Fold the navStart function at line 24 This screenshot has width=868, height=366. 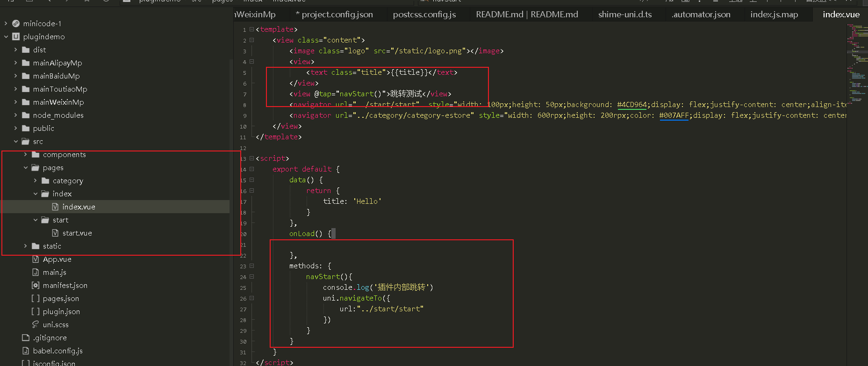252,276
